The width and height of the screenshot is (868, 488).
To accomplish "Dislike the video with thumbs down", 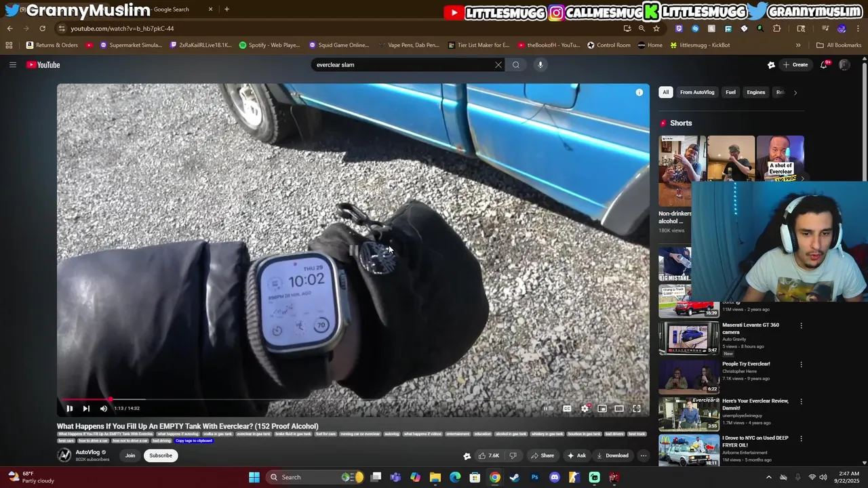I will pyautogui.click(x=513, y=455).
